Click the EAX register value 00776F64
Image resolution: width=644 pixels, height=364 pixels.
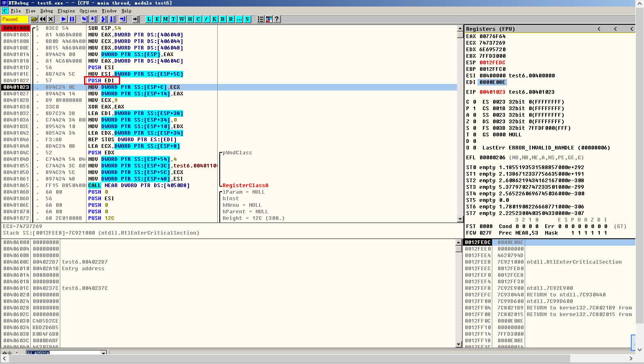[492, 36]
